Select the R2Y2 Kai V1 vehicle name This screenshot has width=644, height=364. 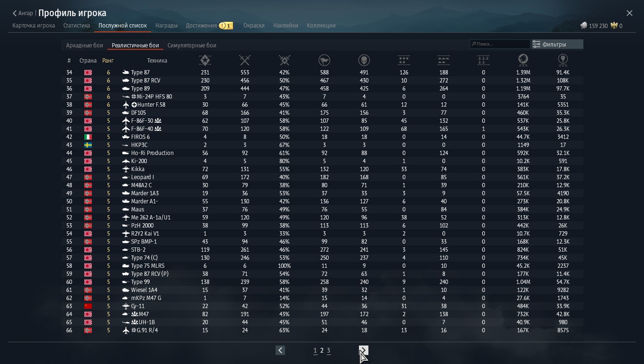(x=145, y=234)
